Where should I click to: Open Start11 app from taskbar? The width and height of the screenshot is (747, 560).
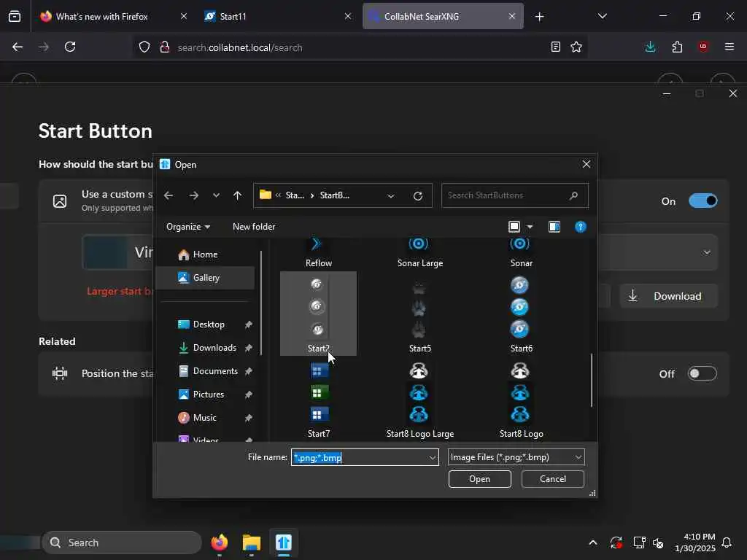284,542
